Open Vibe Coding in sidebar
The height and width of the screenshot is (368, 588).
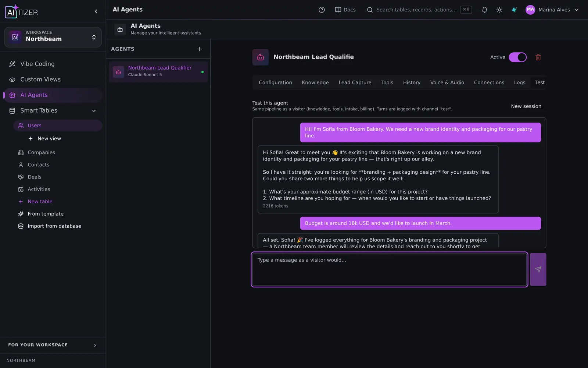(x=53, y=64)
